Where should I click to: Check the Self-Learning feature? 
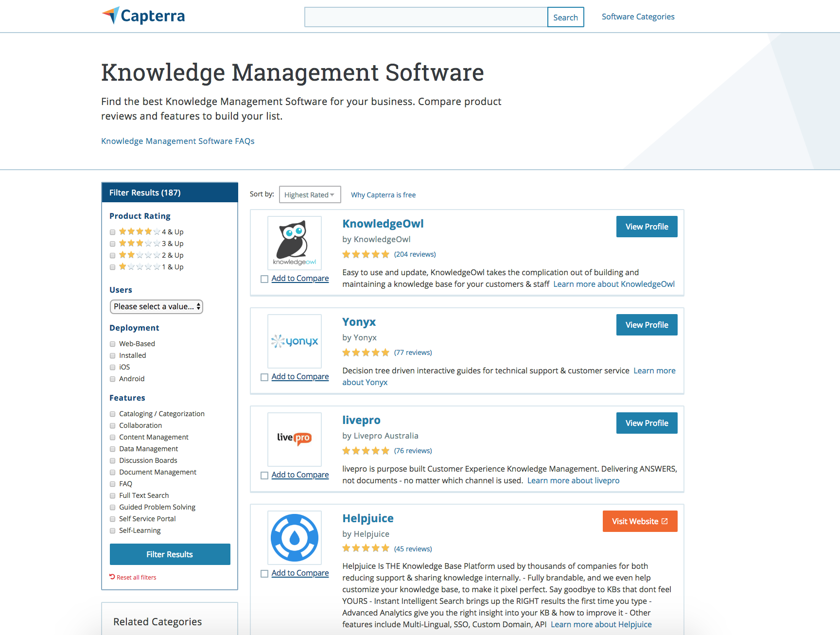point(113,530)
